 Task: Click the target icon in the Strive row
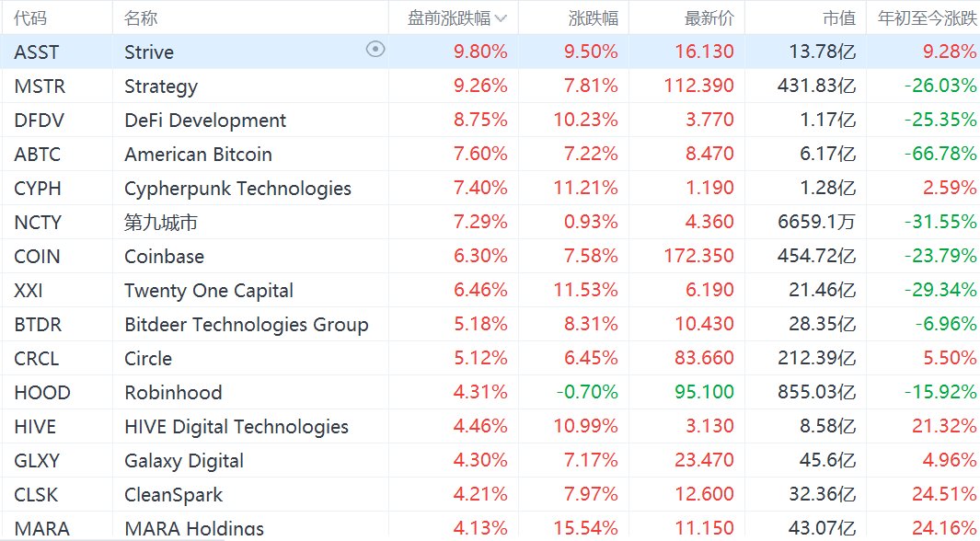tap(375, 50)
